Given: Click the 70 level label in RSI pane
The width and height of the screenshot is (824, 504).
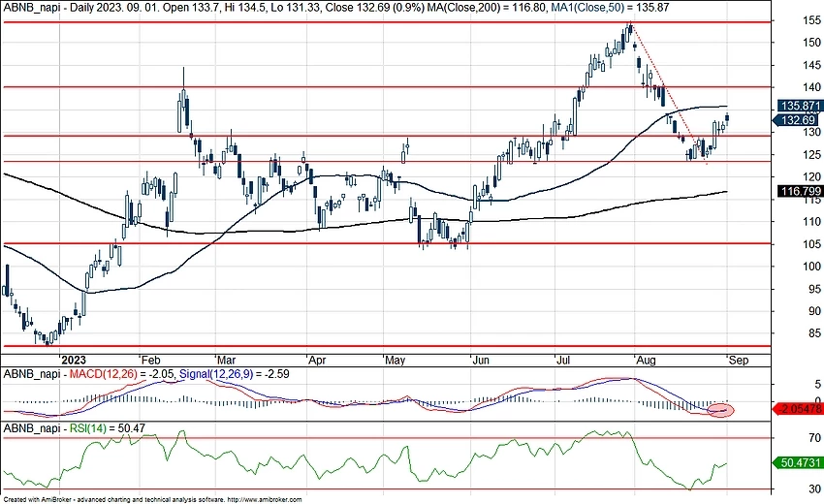Looking at the screenshot, I should [x=815, y=438].
